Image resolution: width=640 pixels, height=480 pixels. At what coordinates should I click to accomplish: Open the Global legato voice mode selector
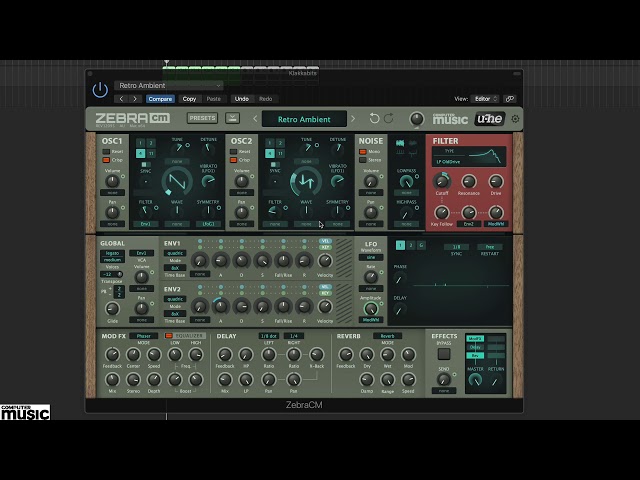pyautogui.click(x=112, y=253)
